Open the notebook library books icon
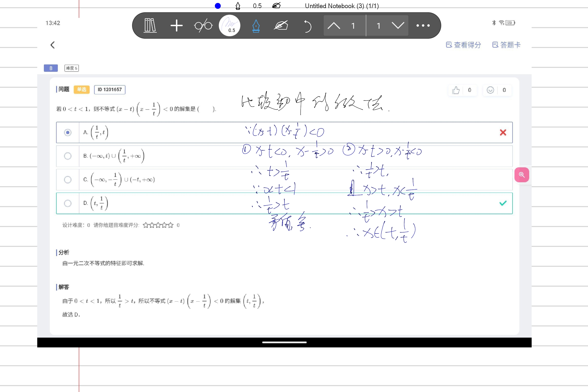 (150, 25)
